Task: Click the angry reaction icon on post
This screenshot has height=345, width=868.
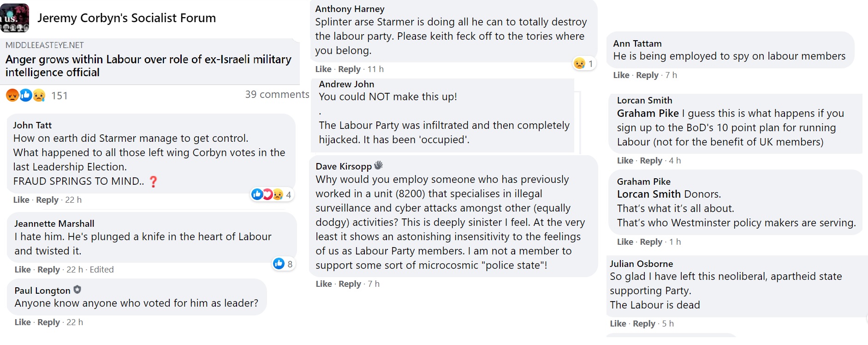Action: tap(12, 95)
